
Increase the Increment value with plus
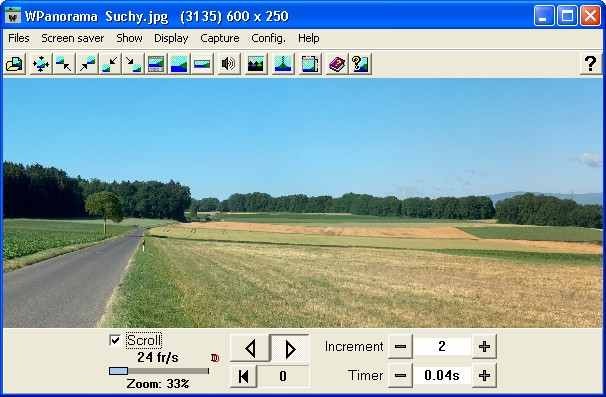coord(484,346)
